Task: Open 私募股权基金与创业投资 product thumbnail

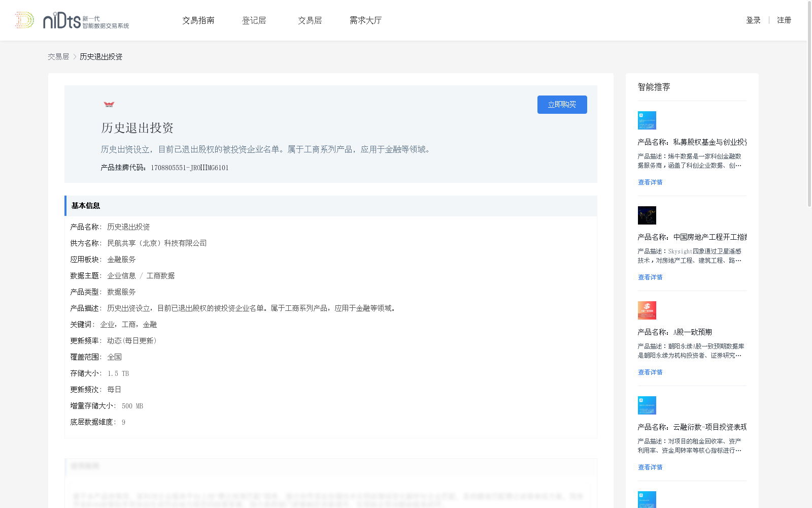Action: pos(647,120)
